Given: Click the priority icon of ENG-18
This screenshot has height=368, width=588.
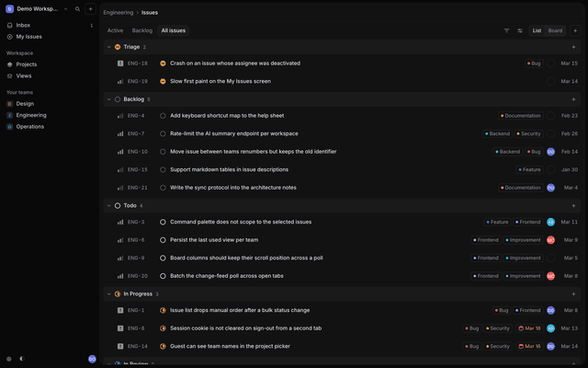Looking at the screenshot, I should tap(120, 63).
